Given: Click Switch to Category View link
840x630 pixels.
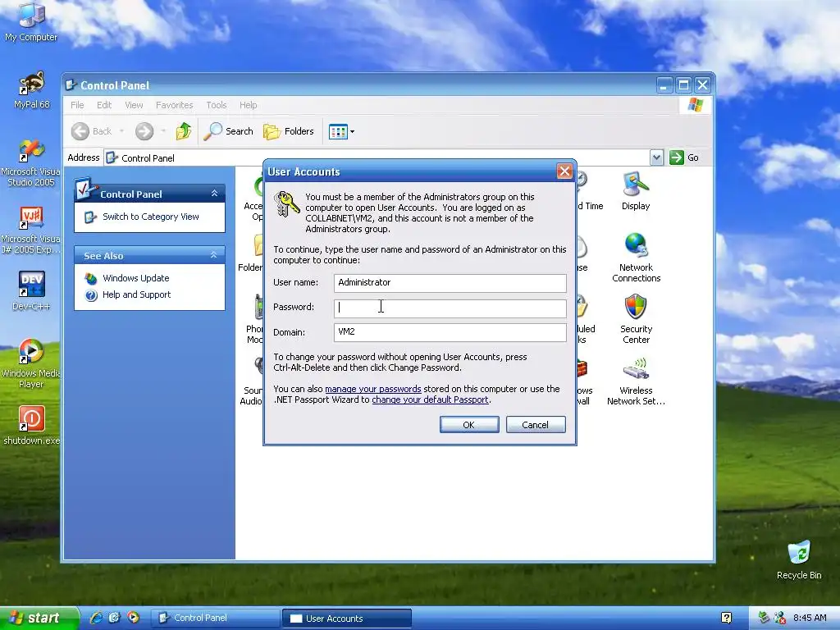Looking at the screenshot, I should 151,217.
